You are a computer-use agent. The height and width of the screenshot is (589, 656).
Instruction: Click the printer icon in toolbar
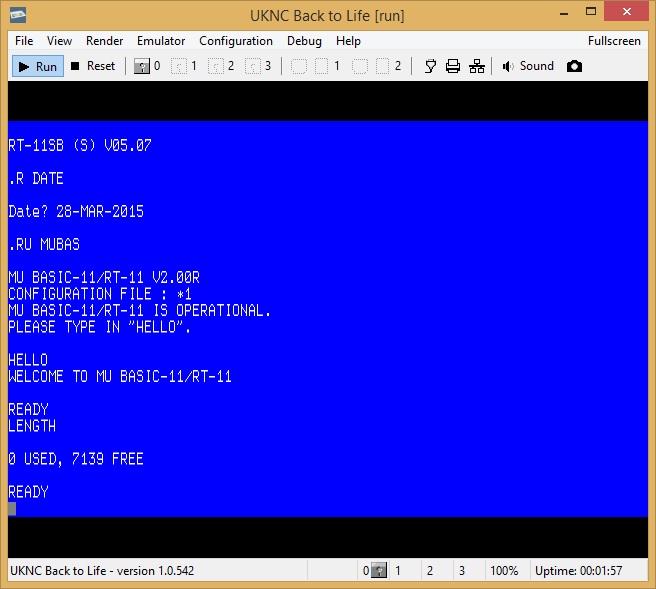coord(453,66)
